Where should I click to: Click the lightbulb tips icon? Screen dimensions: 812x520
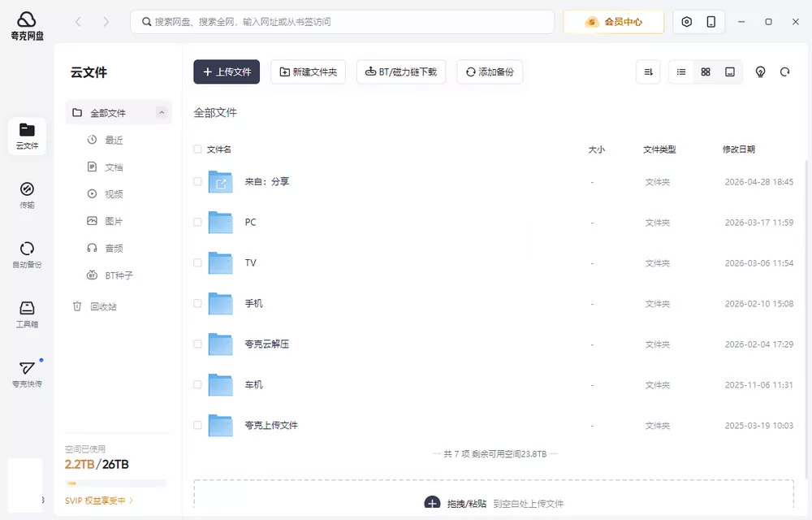click(x=760, y=72)
